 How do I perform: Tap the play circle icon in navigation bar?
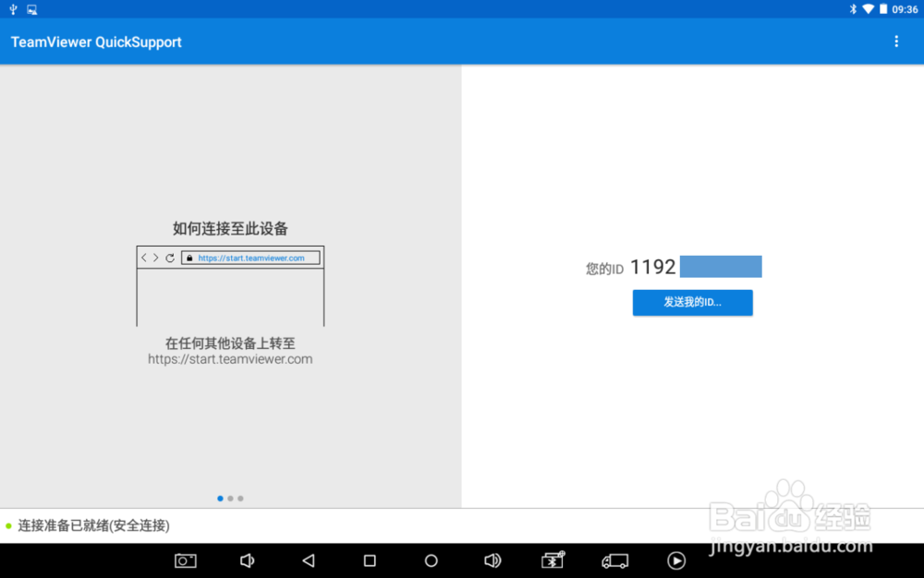[x=676, y=561]
